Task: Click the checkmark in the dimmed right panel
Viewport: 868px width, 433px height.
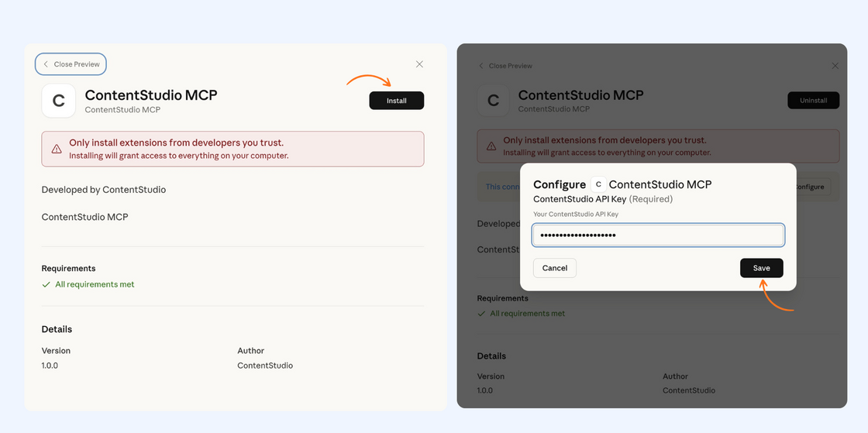Action: [x=480, y=314]
